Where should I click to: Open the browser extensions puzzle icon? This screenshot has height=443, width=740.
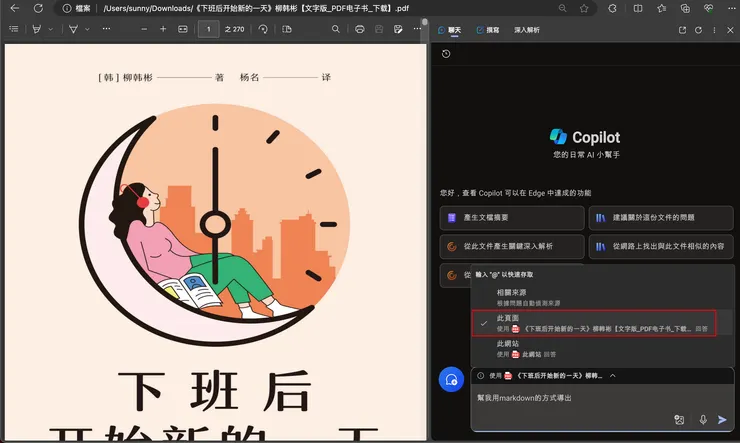tap(613, 8)
